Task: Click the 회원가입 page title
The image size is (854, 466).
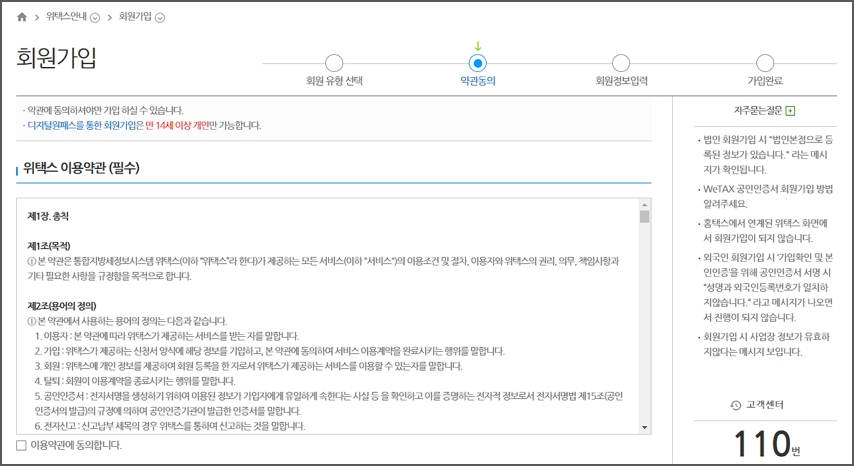Action: tap(57, 58)
